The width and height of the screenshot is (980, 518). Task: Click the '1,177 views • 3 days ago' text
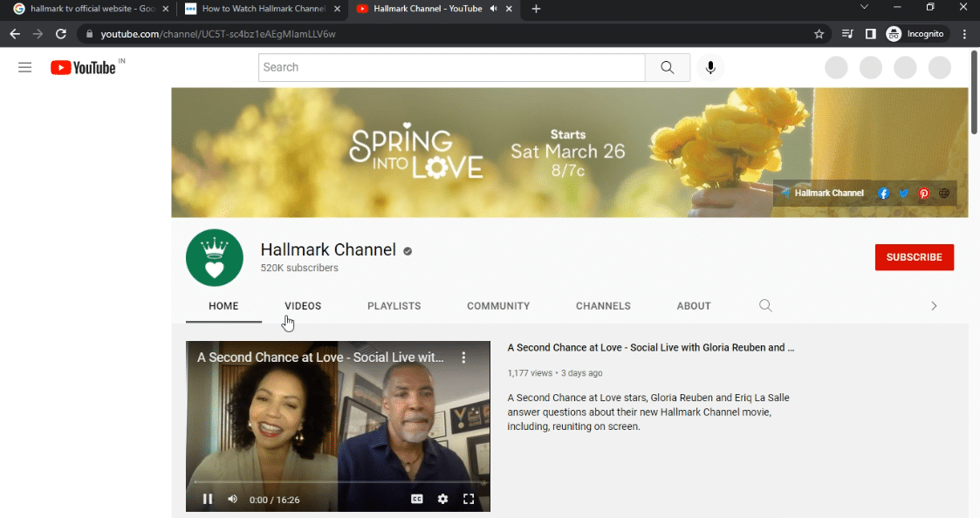tap(555, 373)
